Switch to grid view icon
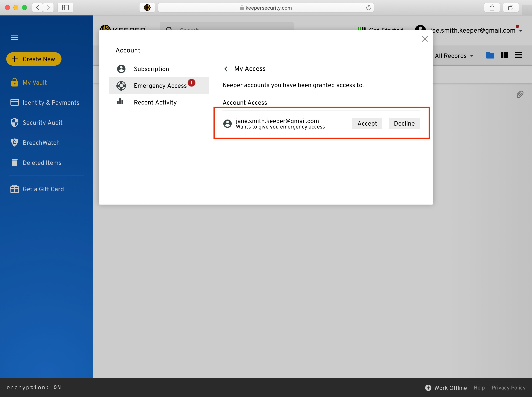This screenshot has height=397, width=532. (x=504, y=55)
